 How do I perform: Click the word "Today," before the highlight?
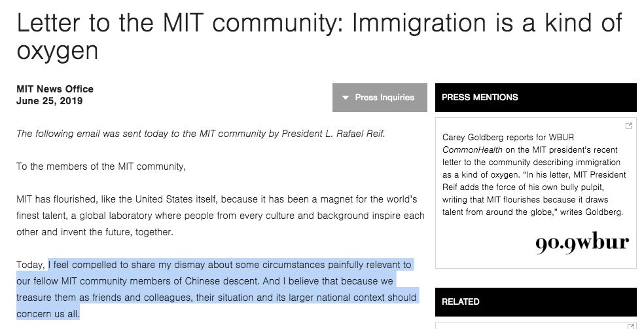point(31,265)
